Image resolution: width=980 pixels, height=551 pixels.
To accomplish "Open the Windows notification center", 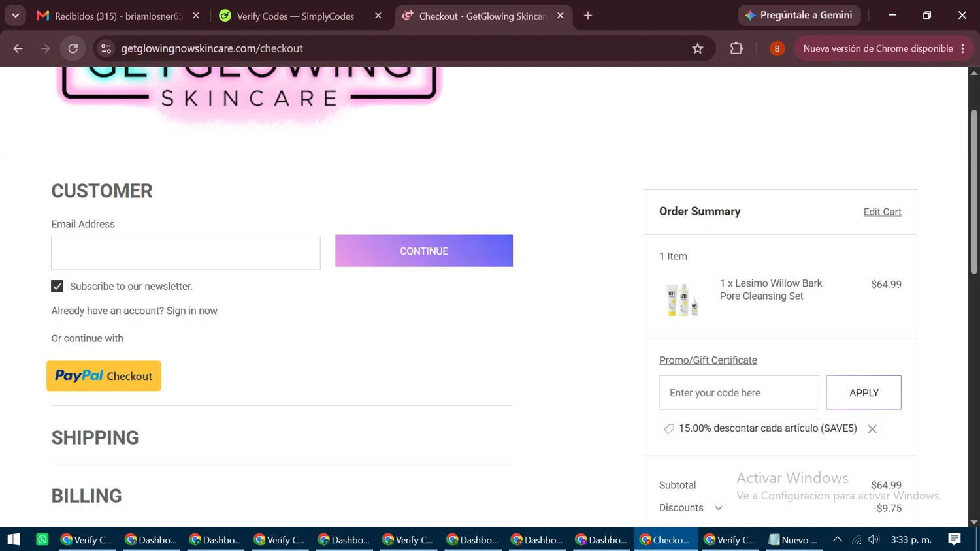I will (x=955, y=539).
